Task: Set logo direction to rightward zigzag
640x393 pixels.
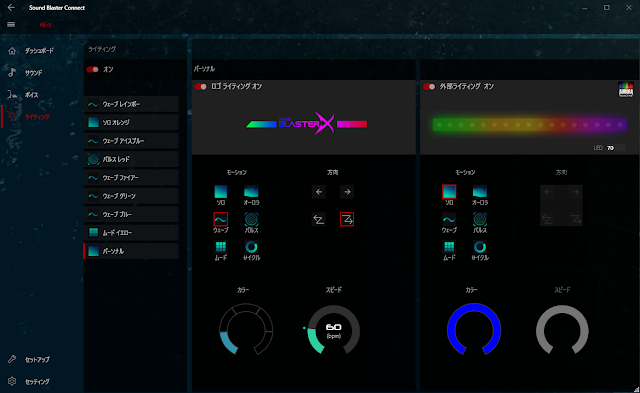Action: coord(347,220)
